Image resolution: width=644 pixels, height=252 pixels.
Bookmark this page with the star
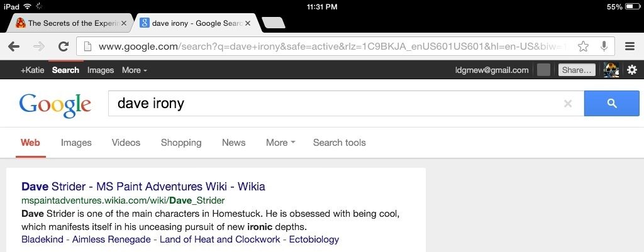[583, 46]
